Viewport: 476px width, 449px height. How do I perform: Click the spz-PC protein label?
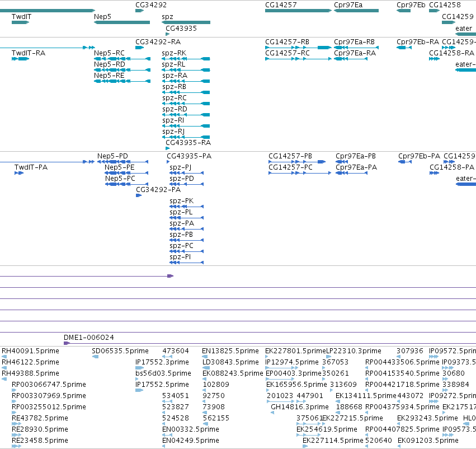tap(181, 246)
